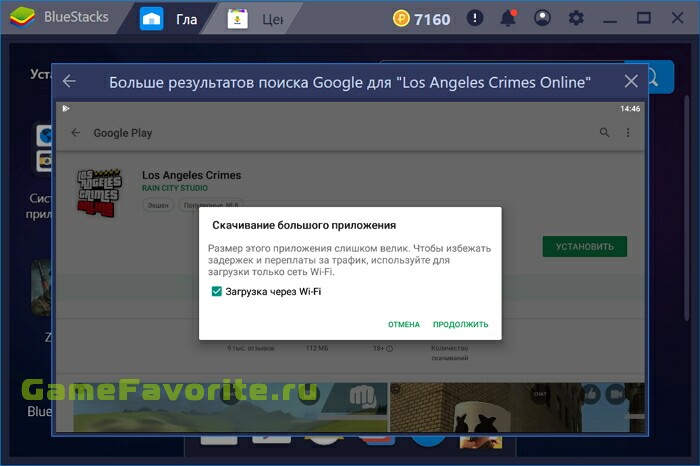Click Google Play back arrow
The width and height of the screenshot is (700, 466).
pos(76,133)
